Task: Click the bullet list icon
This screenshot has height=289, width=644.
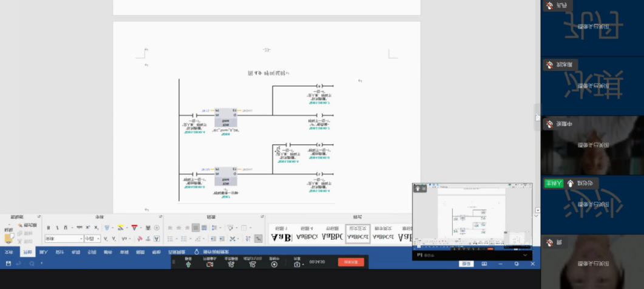Action: (172, 239)
